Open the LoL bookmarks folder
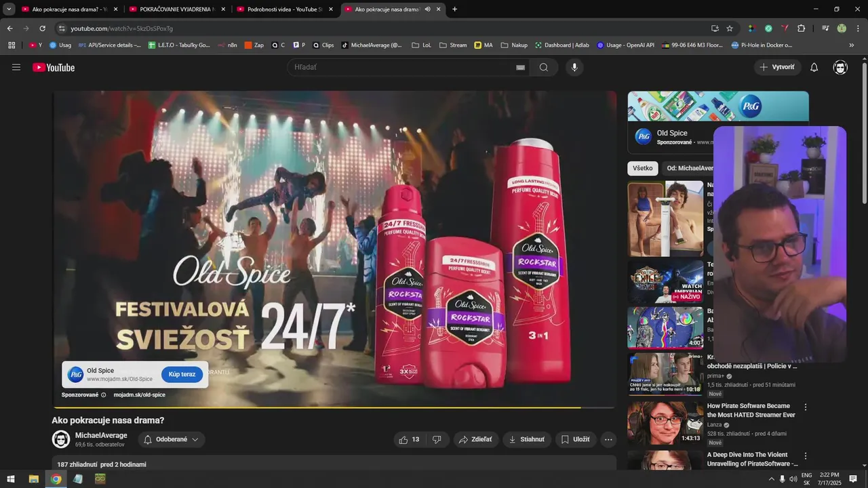The width and height of the screenshot is (868, 488). (x=421, y=45)
